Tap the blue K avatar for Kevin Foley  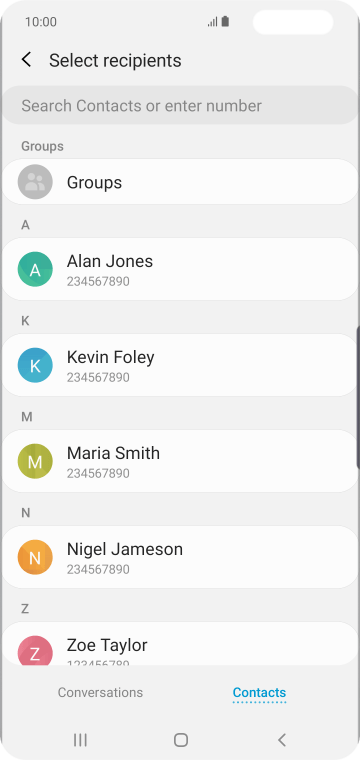tap(35, 365)
